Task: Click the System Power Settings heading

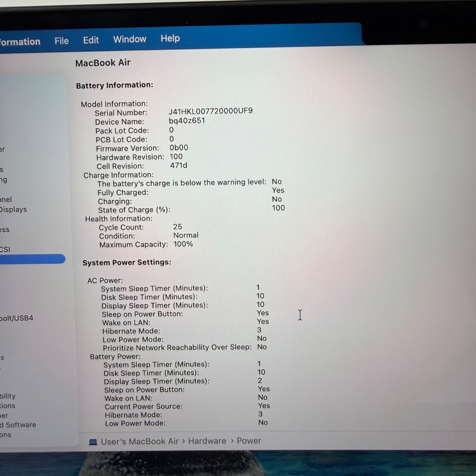Action: point(127,263)
